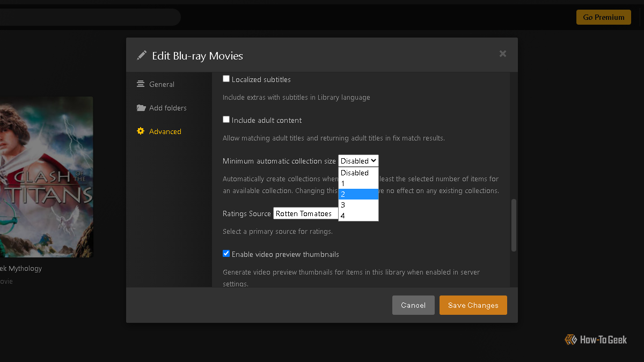Close the Edit Blu-ray Movies dialog
This screenshot has width=644, height=362.
coord(502,54)
